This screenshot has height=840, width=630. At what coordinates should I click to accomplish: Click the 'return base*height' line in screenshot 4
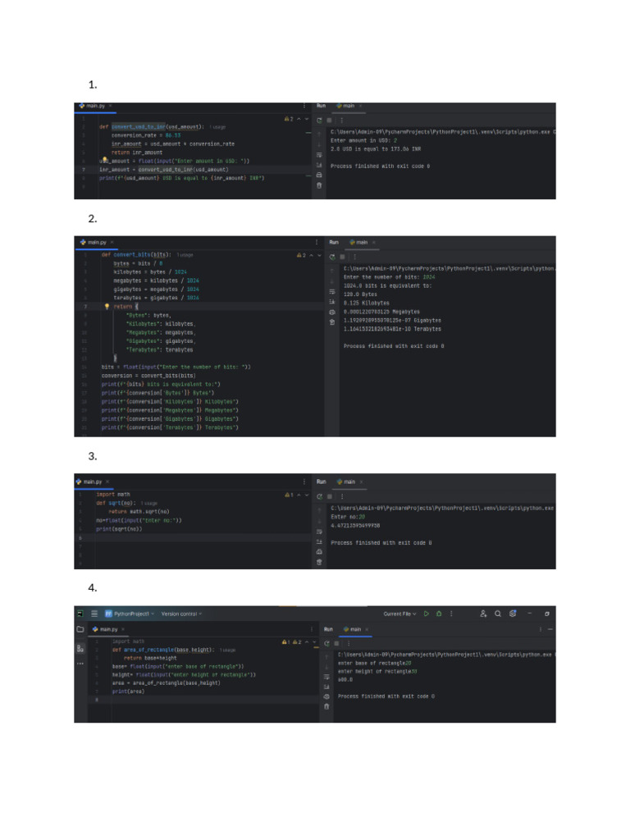click(150, 658)
